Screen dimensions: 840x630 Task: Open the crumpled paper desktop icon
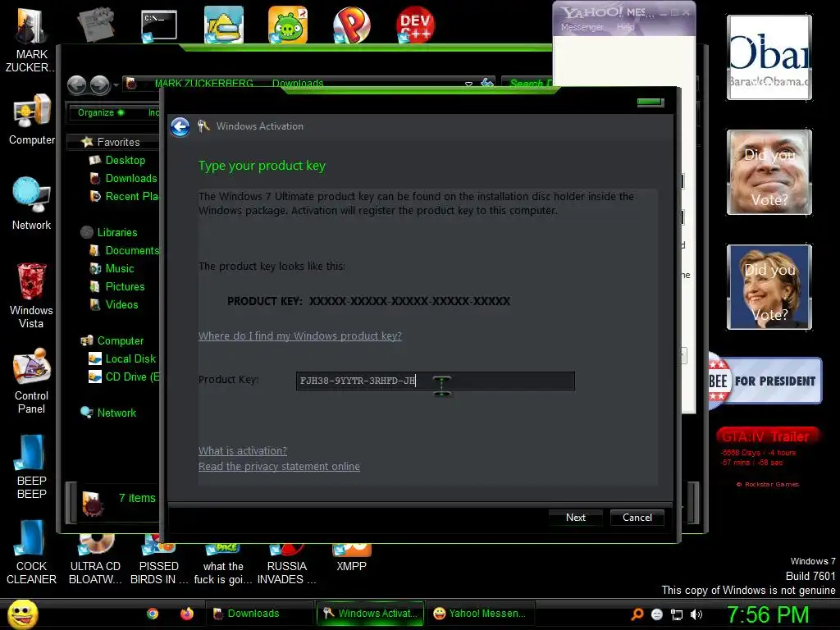pos(95,24)
